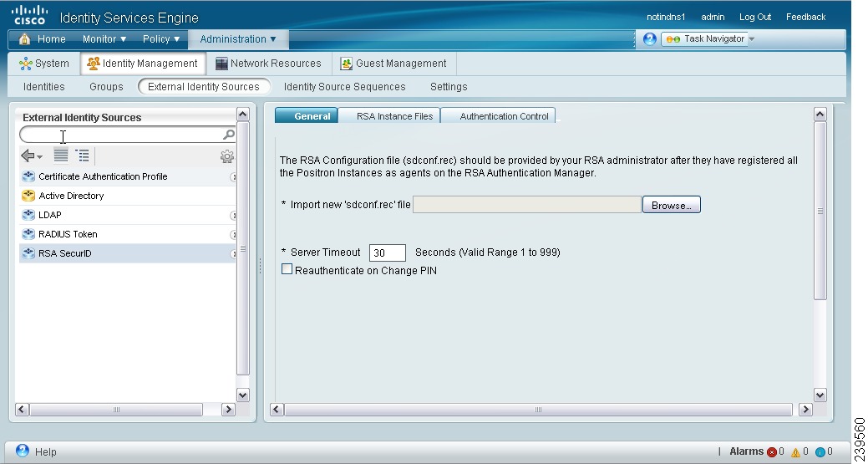This screenshot has height=464, width=868.
Task: Click the Guest Management icon
Action: coord(347,64)
